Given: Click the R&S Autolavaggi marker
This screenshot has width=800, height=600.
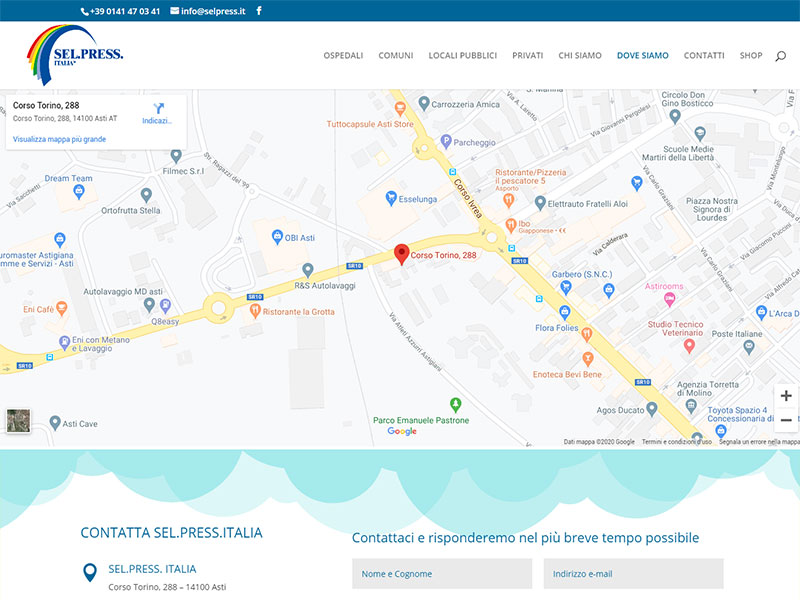Looking at the screenshot, I should pos(308,269).
